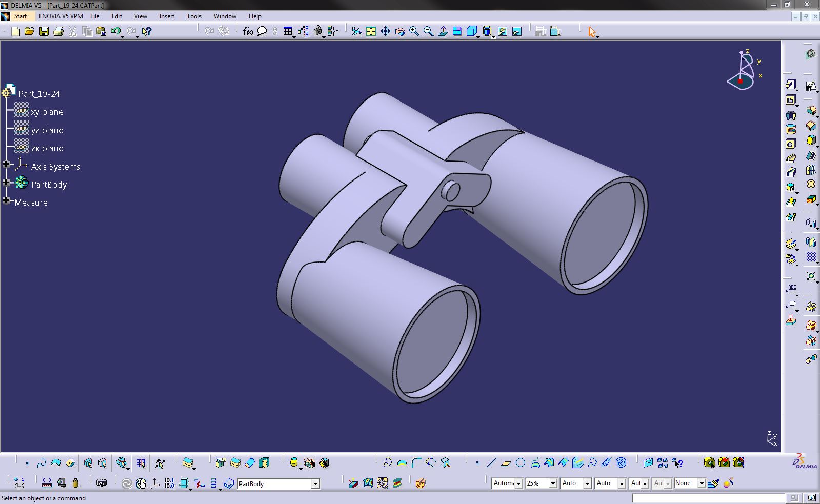This screenshot has width=820, height=504.
Task: Select the xy plane in the tree
Action: [47, 112]
